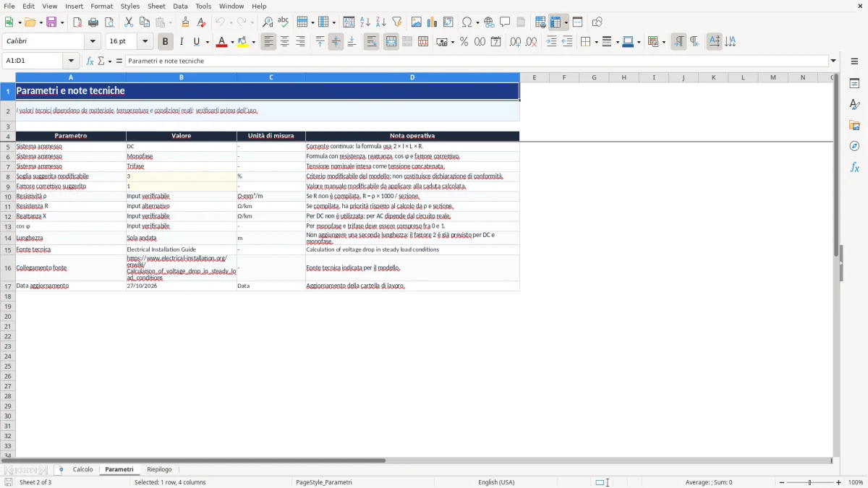Screen dimensions: 868x488
Task: Open the font size dropdown
Action: (x=145, y=42)
